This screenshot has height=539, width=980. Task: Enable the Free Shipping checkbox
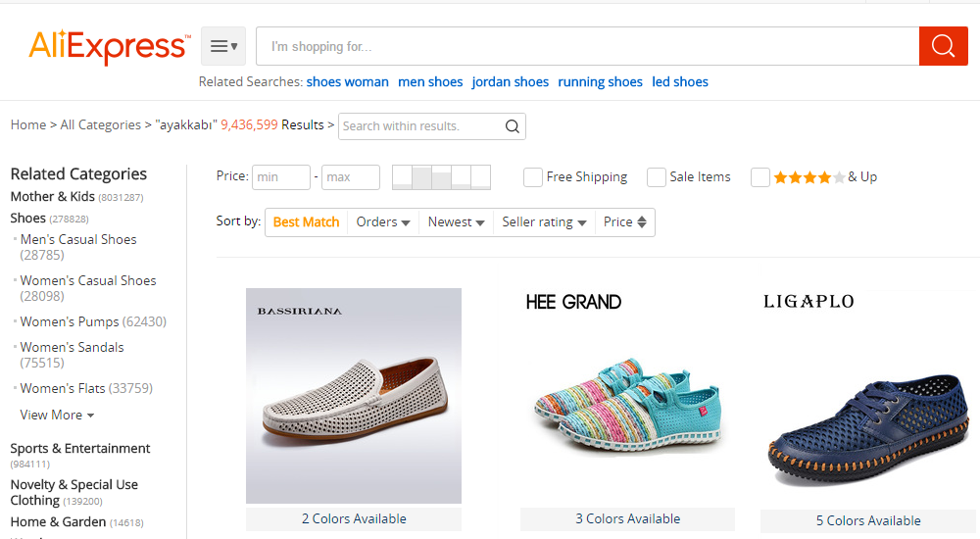pos(532,177)
